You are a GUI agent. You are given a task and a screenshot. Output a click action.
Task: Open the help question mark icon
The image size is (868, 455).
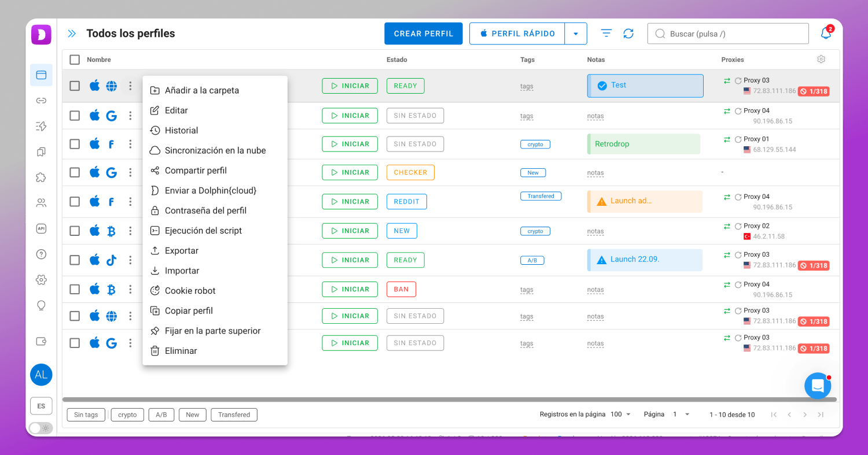click(41, 254)
